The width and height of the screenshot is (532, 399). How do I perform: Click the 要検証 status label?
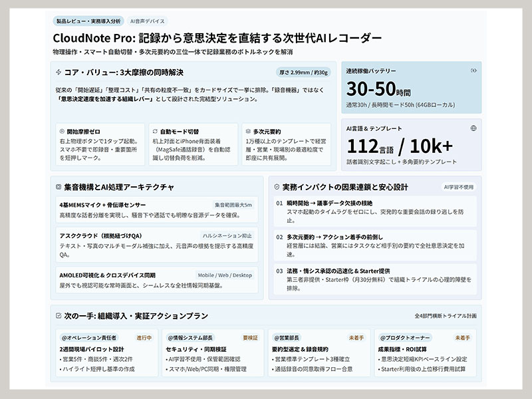click(x=251, y=338)
